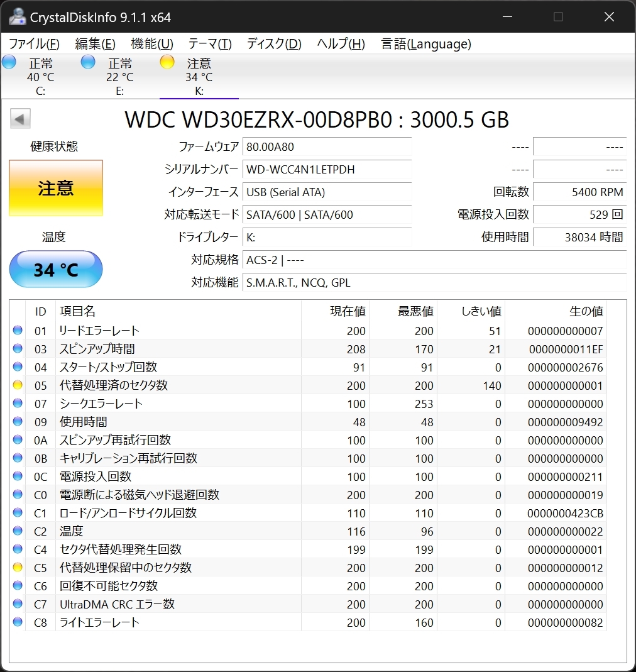
Task: Open the 機能(U) menu
Action: click(152, 44)
